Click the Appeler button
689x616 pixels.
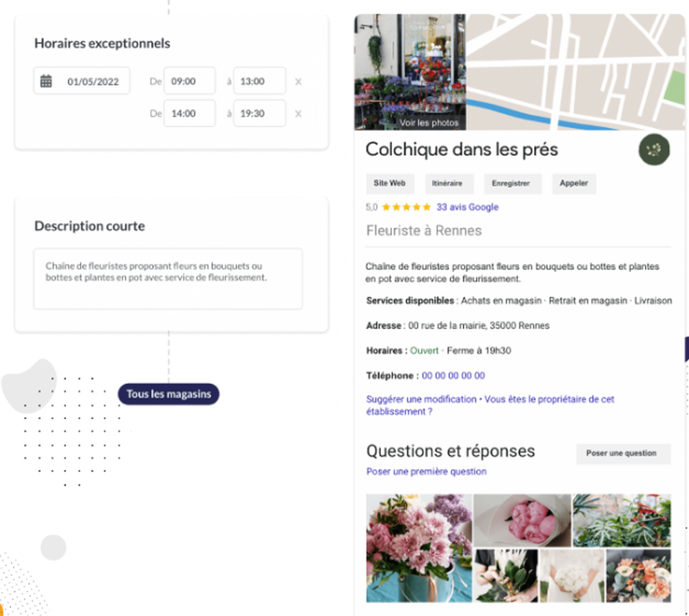click(x=574, y=184)
